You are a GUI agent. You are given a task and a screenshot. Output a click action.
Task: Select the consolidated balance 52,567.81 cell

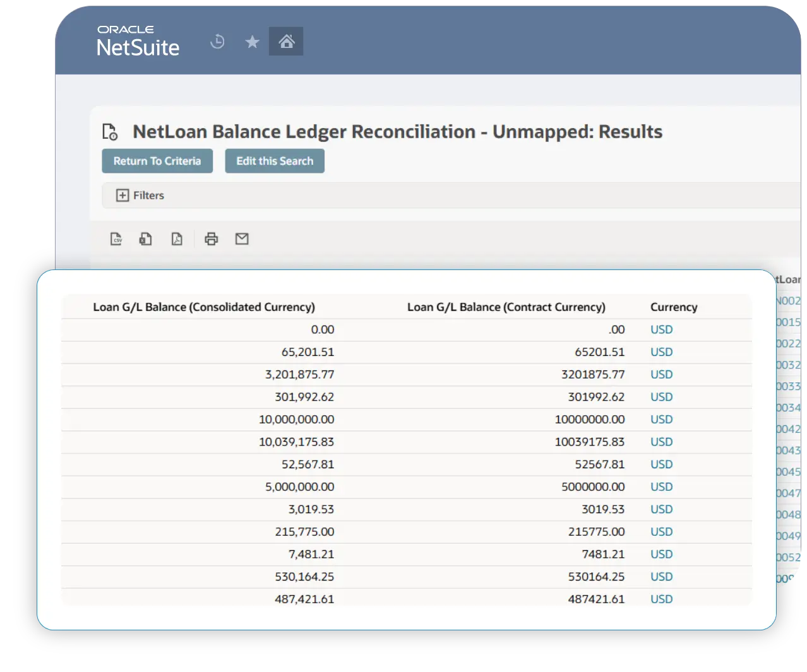[308, 464]
